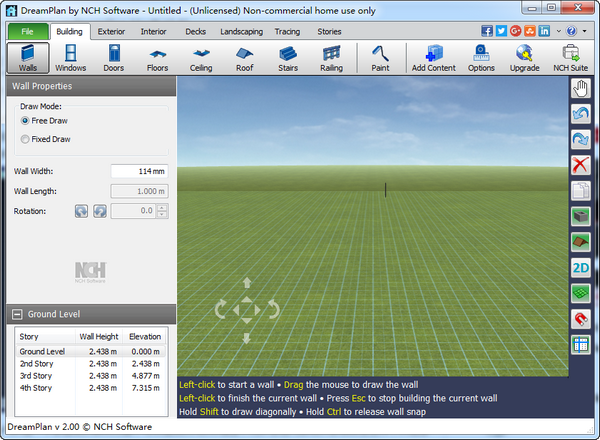The height and width of the screenshot is (440, 600).
Task: Click the undo arrow in right sidebar
Action: [x=580, y=114]
